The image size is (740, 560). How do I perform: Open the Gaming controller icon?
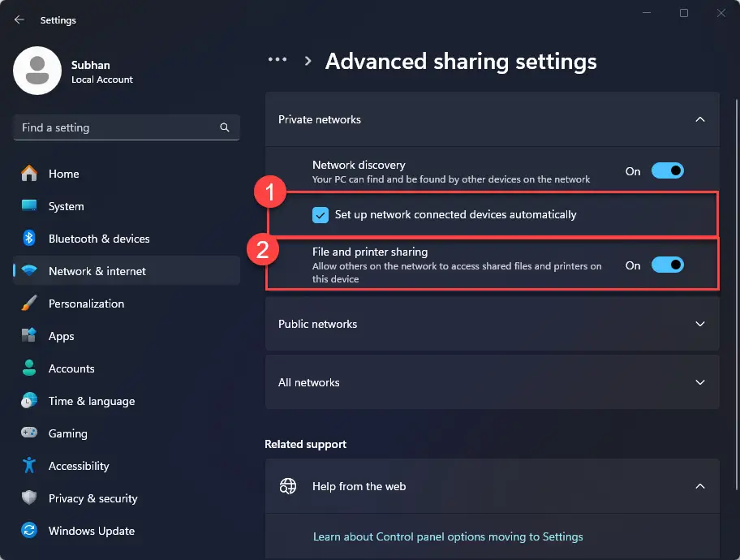point(29,433)
